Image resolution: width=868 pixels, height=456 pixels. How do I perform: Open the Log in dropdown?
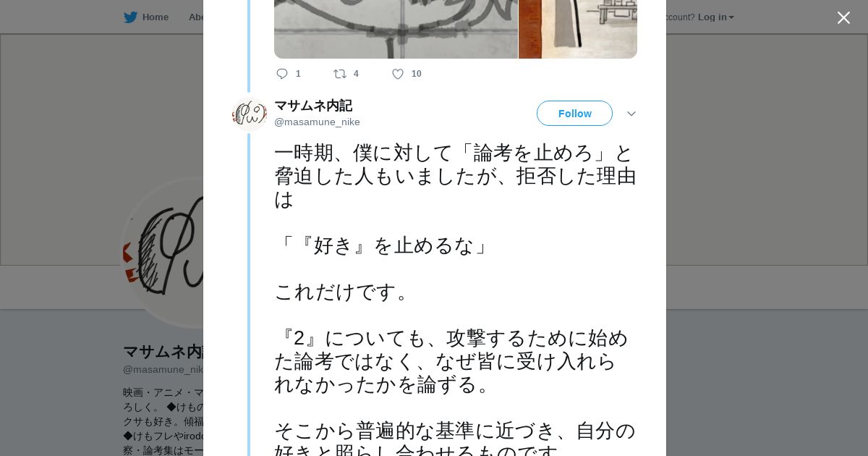[x=715, y=17]
